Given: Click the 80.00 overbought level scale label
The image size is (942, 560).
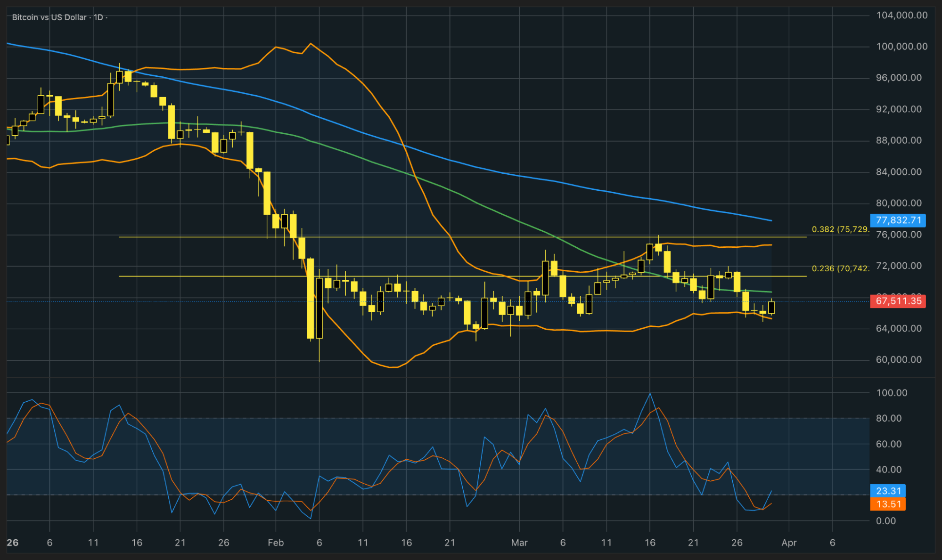Looking at the screenshot, I should 888,418.
